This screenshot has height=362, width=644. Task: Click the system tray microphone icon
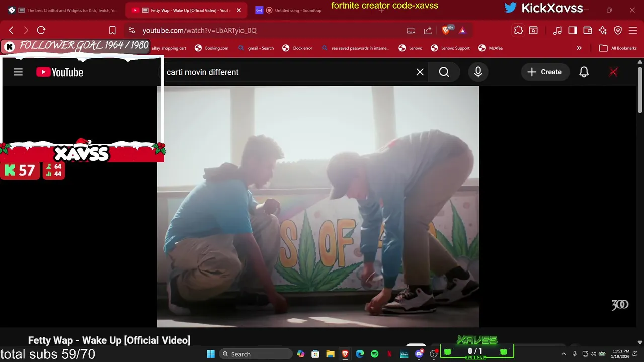pyautogui.click(x=575, y=354)
